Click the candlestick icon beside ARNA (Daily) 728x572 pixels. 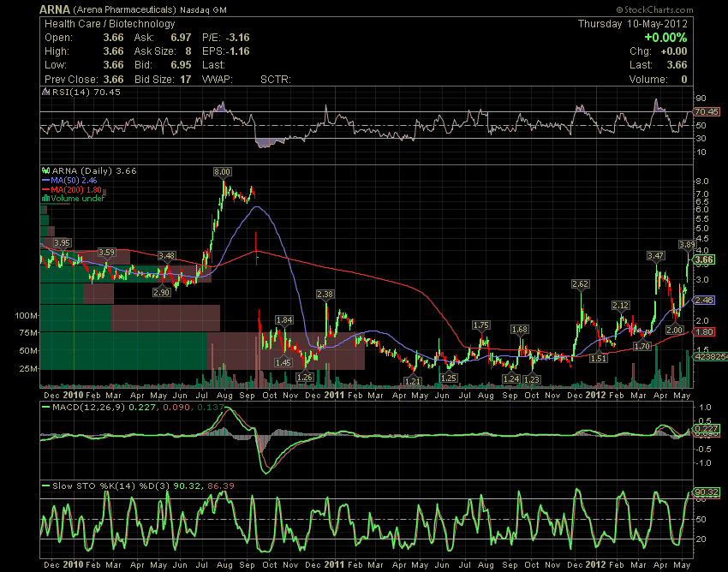coord(46,171)
